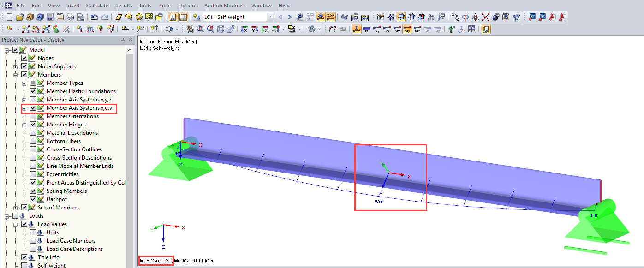View model in Z direction

click(264, 29)
